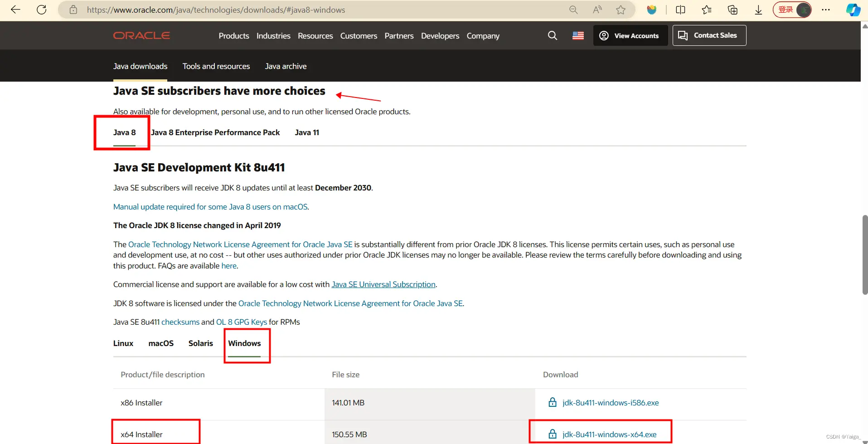Viewport: 868px width, 444px height.
Task: Select the Linux platform tab
Action: tap(123, 343)
